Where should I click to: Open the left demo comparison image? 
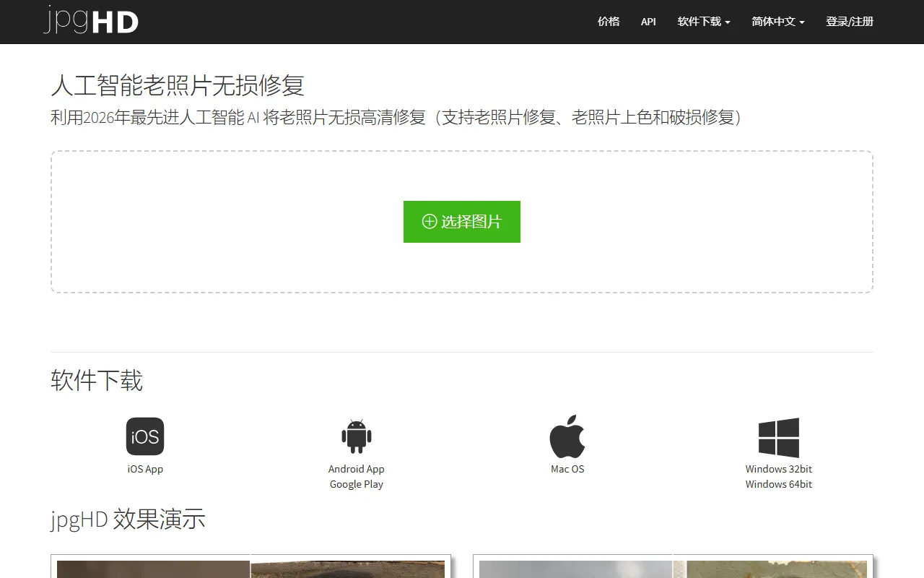[250, 568]
